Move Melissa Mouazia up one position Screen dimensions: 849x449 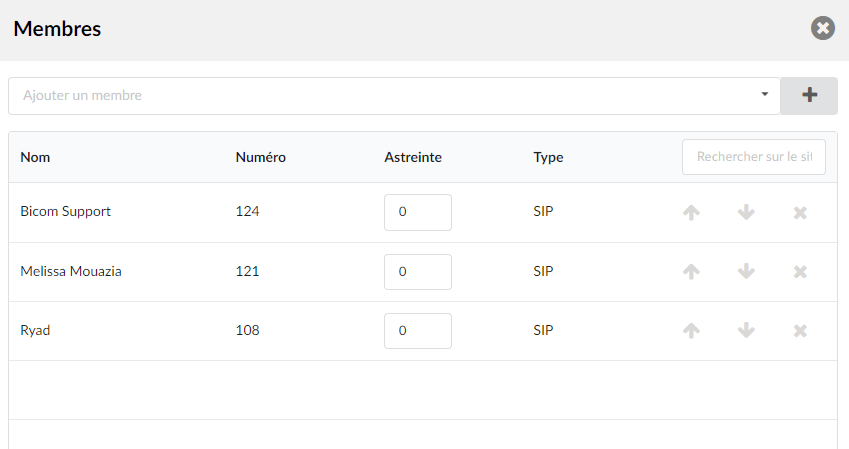coord(691,271)
